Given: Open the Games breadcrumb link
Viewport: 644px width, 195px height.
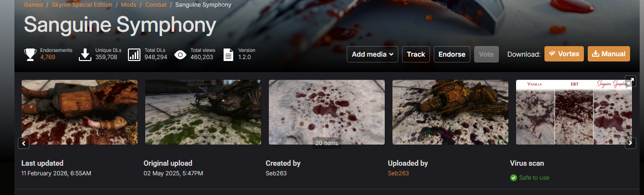Looking at the screenshot, I should click(33, 5).
